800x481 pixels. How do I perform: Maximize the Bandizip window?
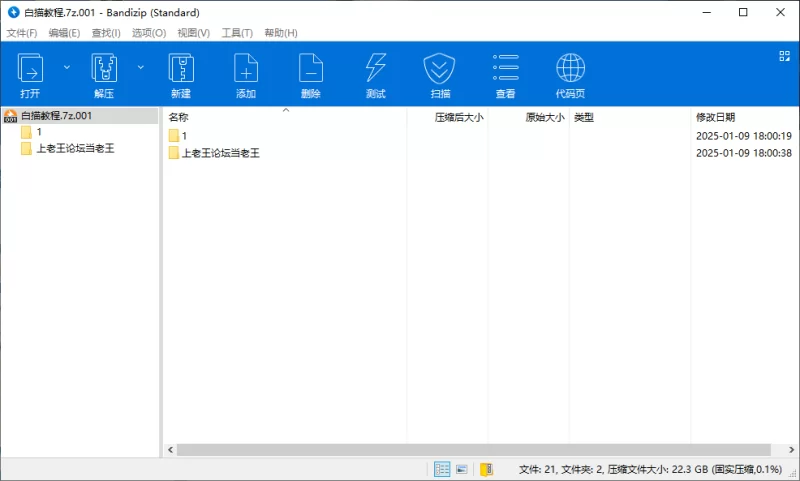coord(743,12)
